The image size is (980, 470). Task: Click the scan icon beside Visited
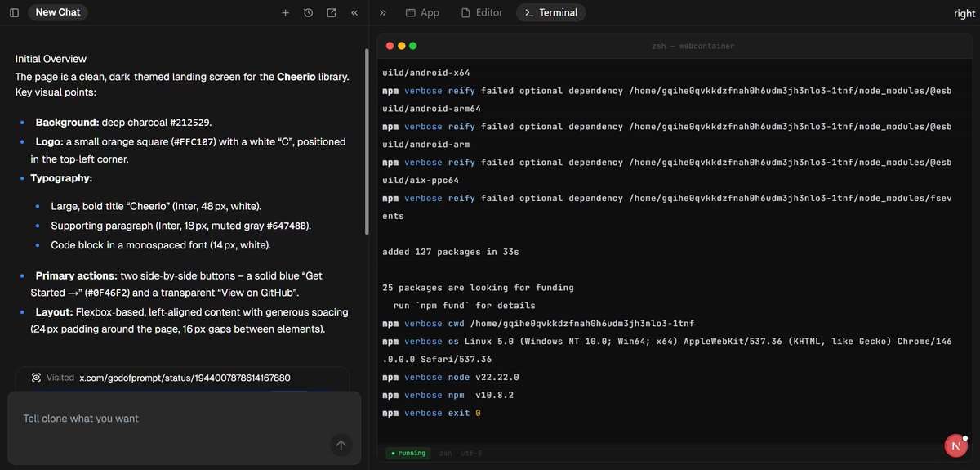pyautogui.click(x=36, y=378)
